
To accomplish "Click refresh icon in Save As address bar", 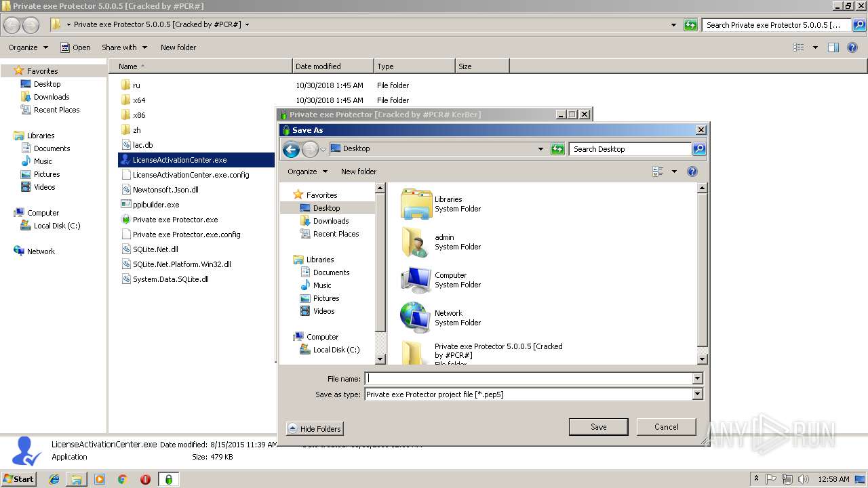I will point(557,149).
